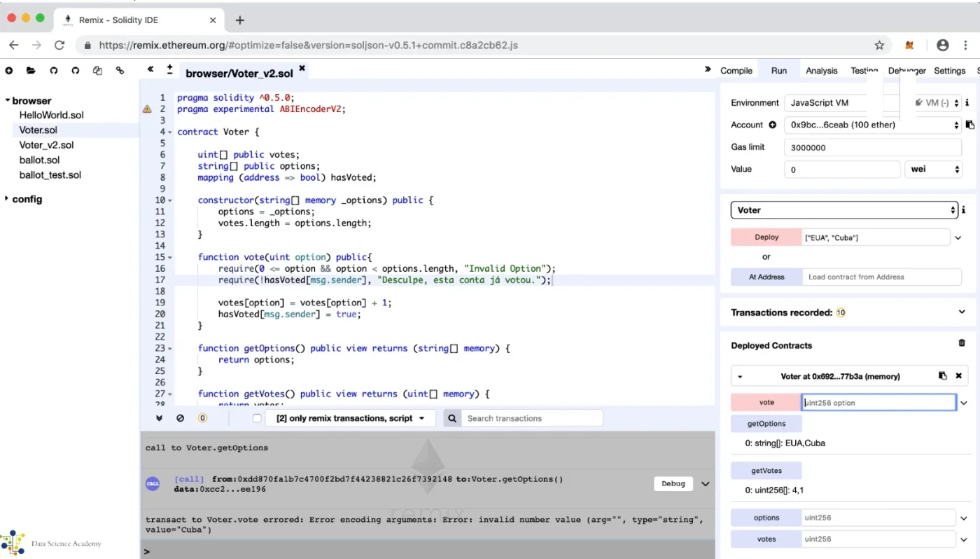Create a new file with plus icon
This screenshot has height=559, width=980.
(x=9, y=71)
